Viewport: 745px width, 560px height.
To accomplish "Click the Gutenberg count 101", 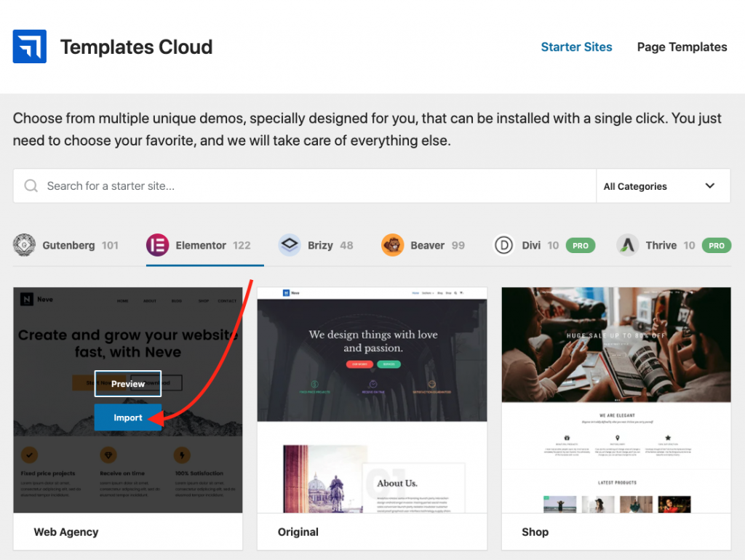I will pos(110,246).
